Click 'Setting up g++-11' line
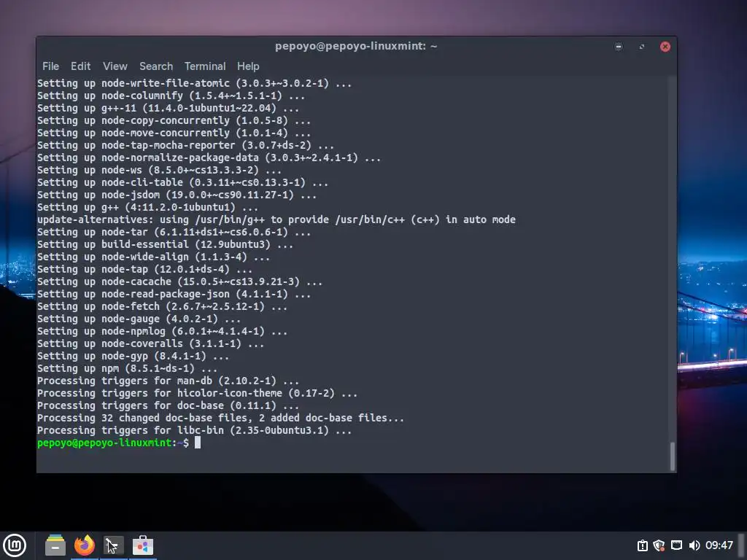Image resolution: width=747 pixels, height=560 pixels. [169, 108]
